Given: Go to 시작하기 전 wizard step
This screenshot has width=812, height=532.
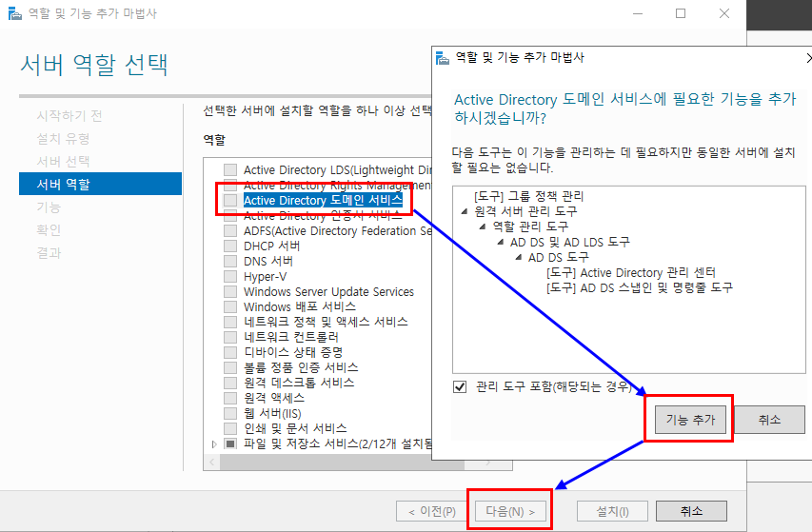Looking at the screenshot, I should (69, 115).
